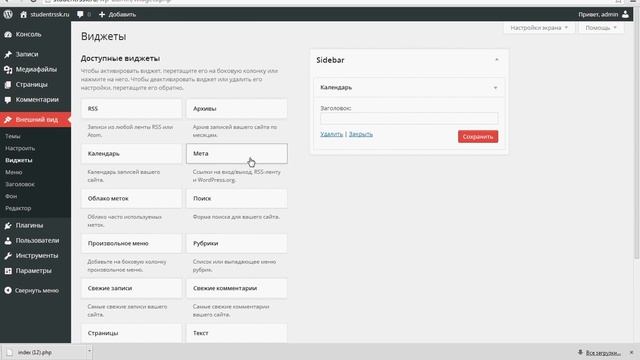
Task: Open admin user avatar icon
Action: click(625, 14)
